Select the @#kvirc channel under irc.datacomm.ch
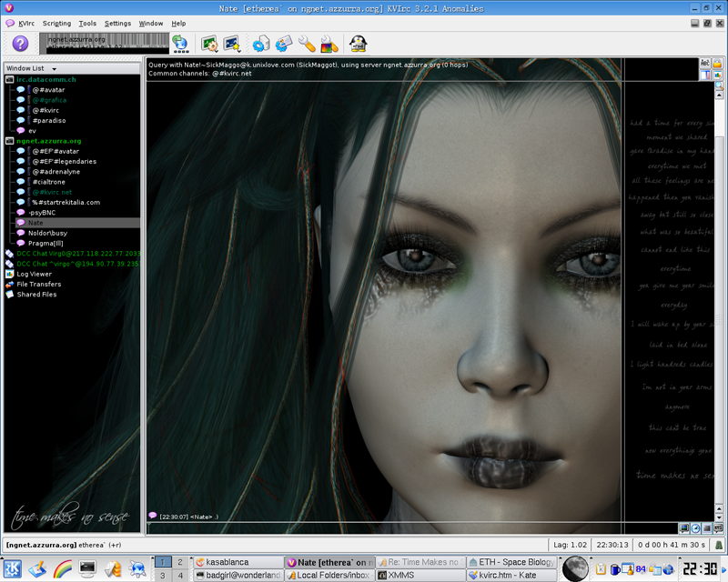This screenshot has width=728, height=582. coord(45,110)
